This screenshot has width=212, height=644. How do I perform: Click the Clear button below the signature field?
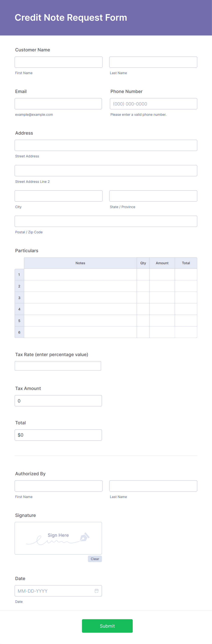[95, 559]
